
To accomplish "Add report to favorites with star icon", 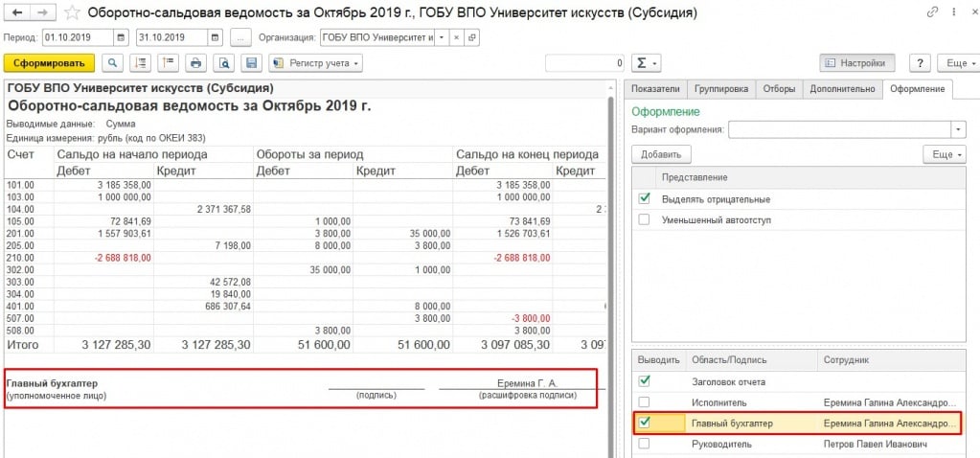I will (71, 14).
